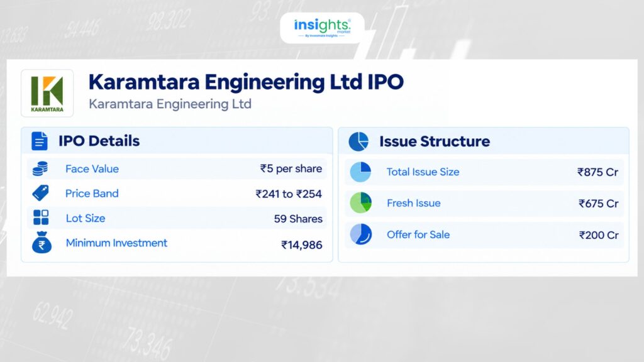The width and height of the screenshot is (644, 362).
Task: Click the '₹5 per share' value
Action: [x=291, y=168]
